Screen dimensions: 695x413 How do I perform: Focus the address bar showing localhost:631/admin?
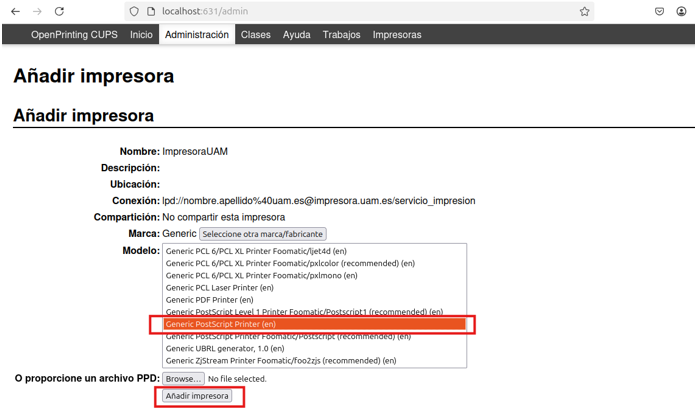coord(359,12)
